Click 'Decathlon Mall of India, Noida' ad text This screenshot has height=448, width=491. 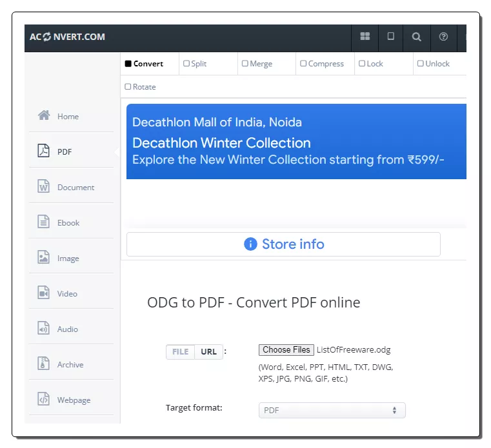[217, 122]
